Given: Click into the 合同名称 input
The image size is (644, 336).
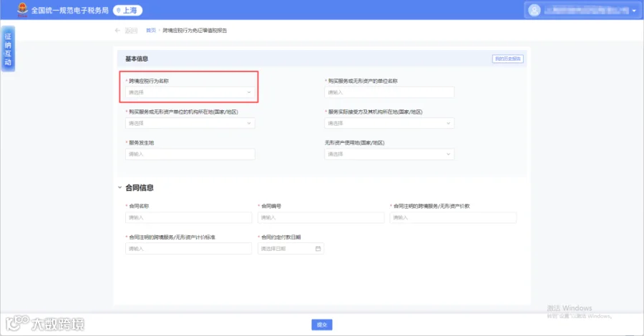Looking at the screenshot, I should point(188,217).
